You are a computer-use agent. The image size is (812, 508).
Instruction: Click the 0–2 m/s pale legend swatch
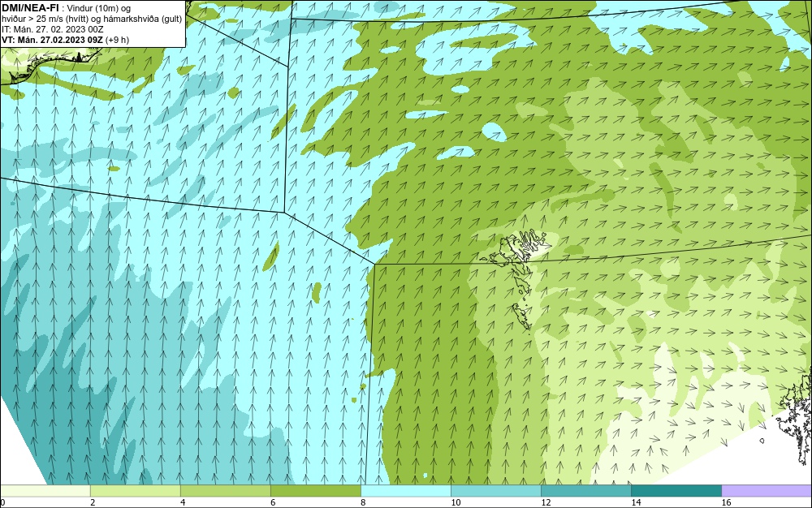point(45,490)
